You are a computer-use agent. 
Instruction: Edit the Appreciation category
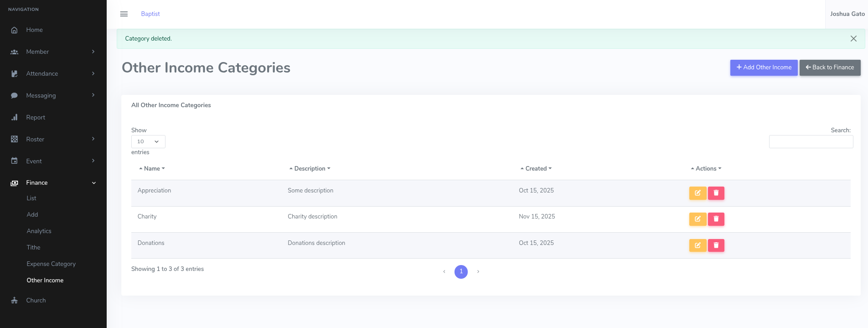pos(697,193)
